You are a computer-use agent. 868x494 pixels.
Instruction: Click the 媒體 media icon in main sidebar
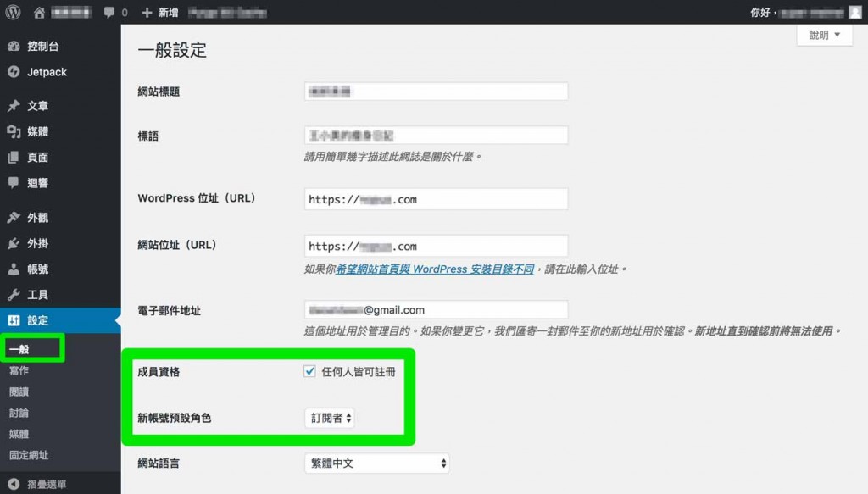pos(14,131)
